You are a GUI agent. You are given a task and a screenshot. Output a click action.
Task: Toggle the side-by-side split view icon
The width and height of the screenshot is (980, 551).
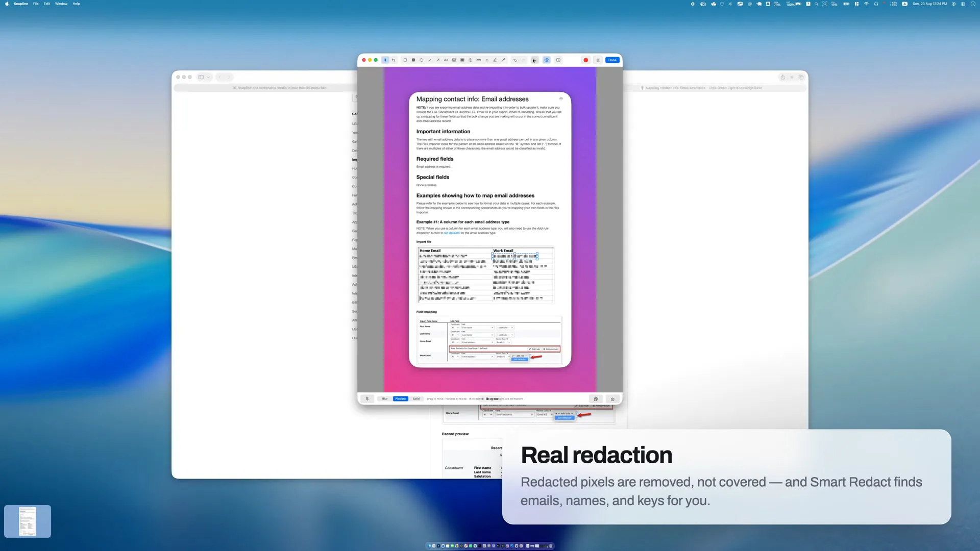(558, 60)
